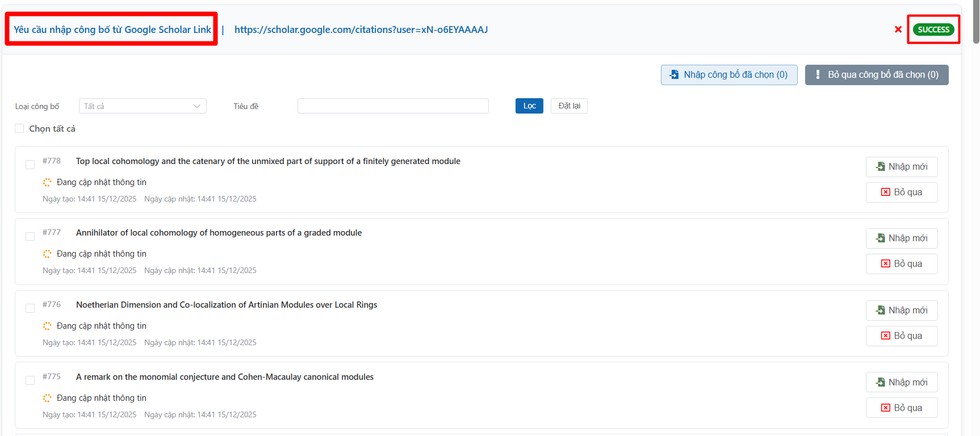Click 'Nhập mới' import icon for item #777

(x=881, y=238)
